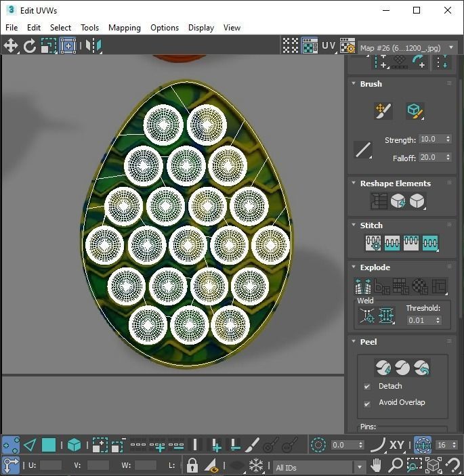The height and width of the screenshot is (476, 464).
Task: Open the brush falloff type flyout
Action: tap(363, 150)
